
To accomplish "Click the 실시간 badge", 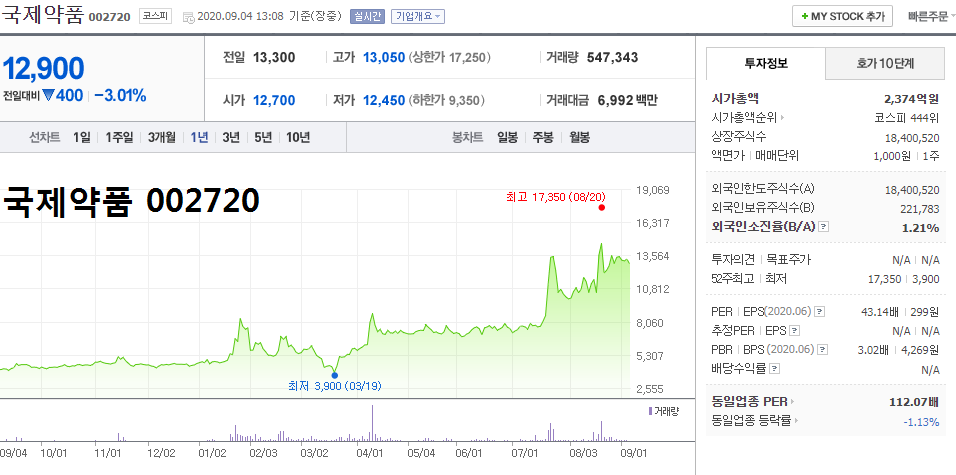I will 367,16.
